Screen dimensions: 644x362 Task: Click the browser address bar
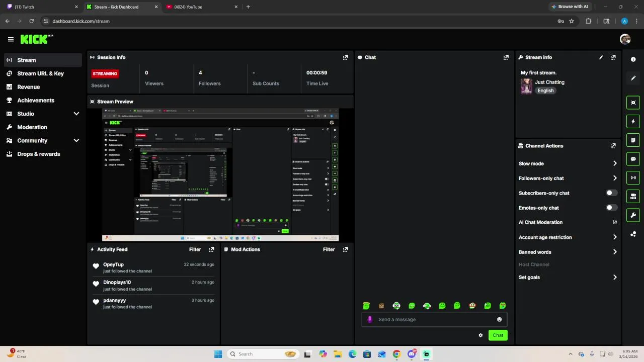click(x=297, y=21)
